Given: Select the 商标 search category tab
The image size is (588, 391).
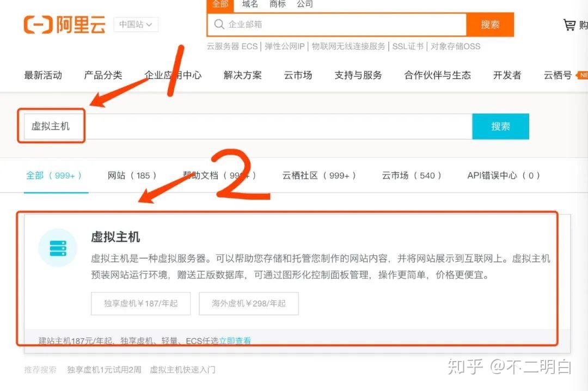Looking at the screenshot, I should 278,4.
